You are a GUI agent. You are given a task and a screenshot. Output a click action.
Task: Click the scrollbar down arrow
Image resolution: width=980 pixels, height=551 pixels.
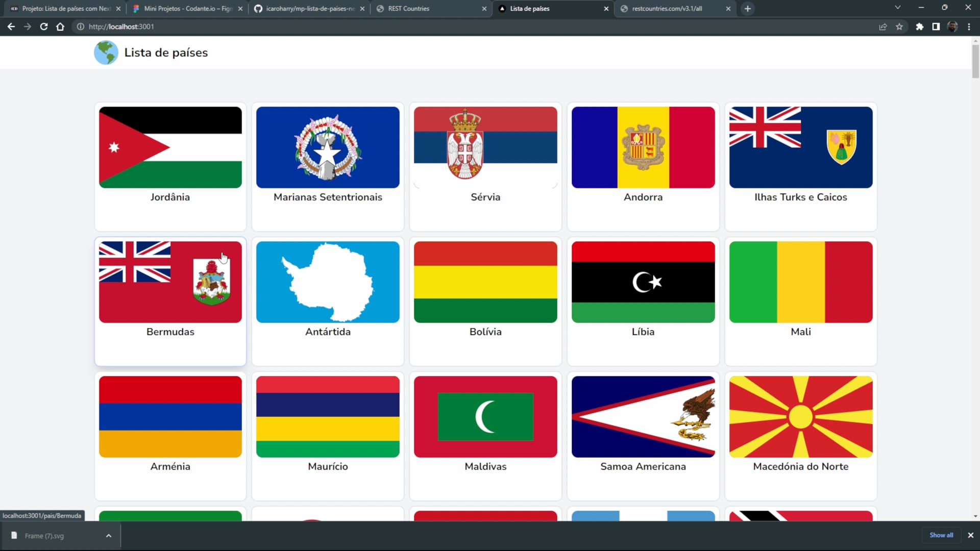click(975, 516)
